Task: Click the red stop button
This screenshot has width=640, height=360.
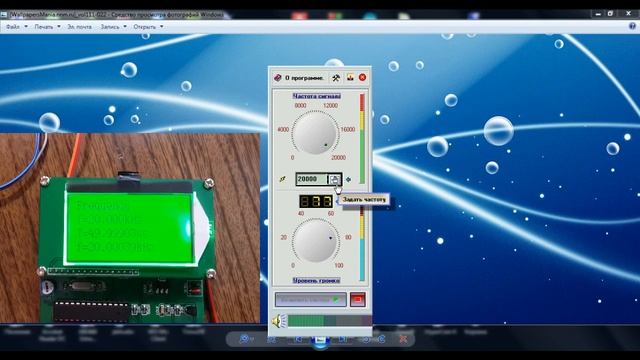Action: pos(358,300)
